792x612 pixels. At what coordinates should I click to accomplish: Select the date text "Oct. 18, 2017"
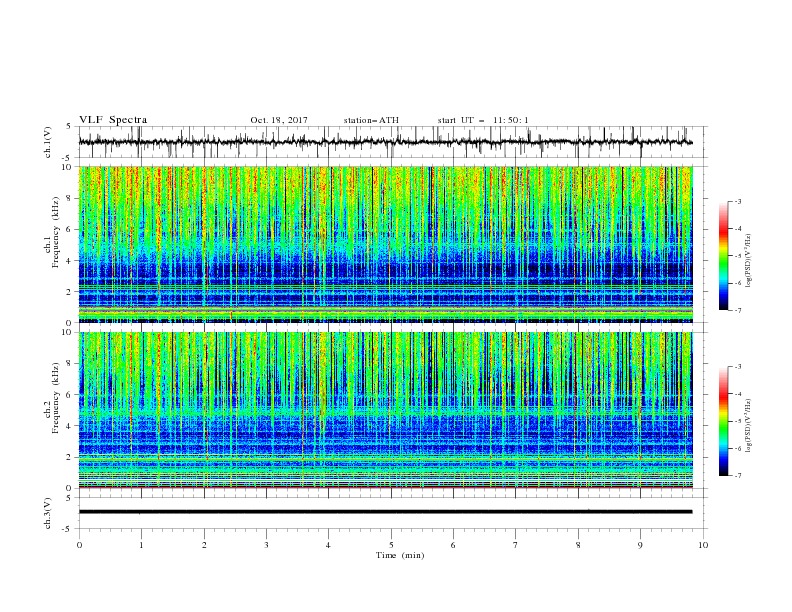tap(279, 120)
